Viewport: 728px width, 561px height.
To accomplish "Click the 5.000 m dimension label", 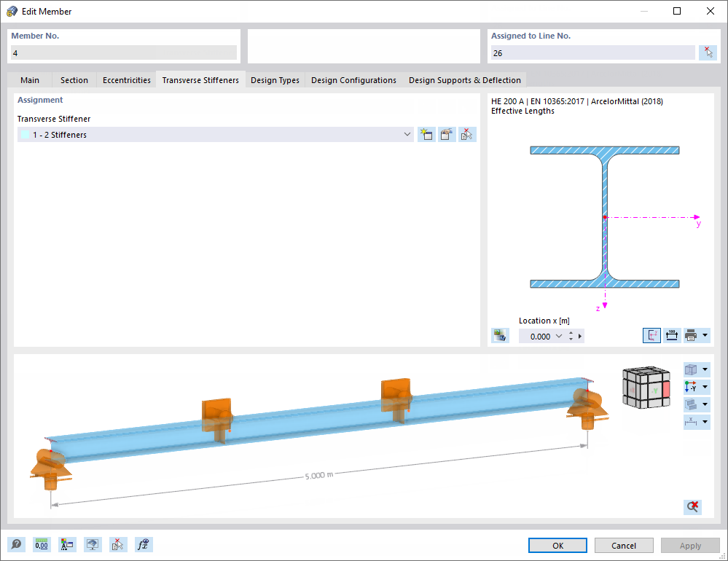I will pyautogui.click(x=319, y=476).
